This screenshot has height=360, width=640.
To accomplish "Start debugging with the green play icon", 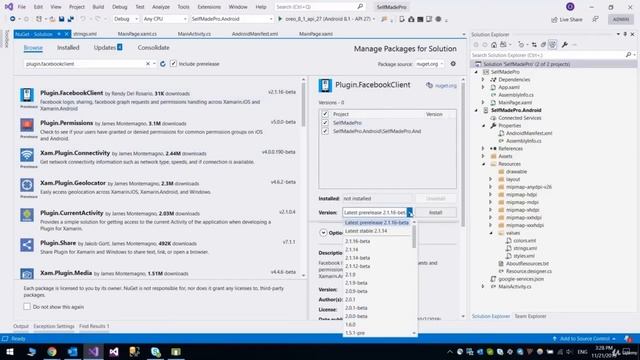I will click(280, 19).
